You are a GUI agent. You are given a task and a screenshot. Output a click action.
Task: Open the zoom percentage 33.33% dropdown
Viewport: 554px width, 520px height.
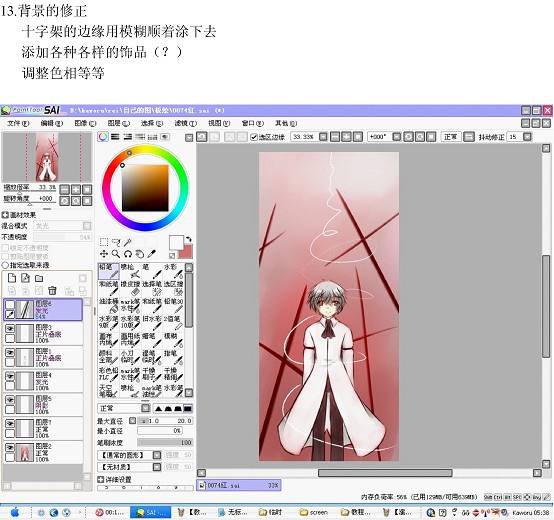[323, 137]
